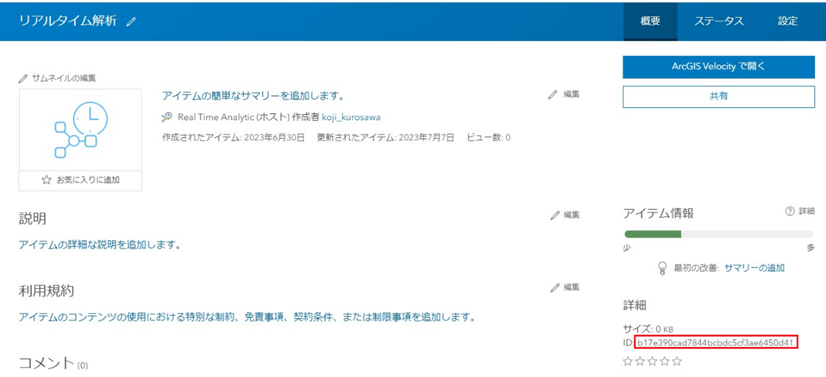Image resolution: width=826 pixels, height=377 pixels.
Task: Click the first rating star
Action: (x=627, y=361)
